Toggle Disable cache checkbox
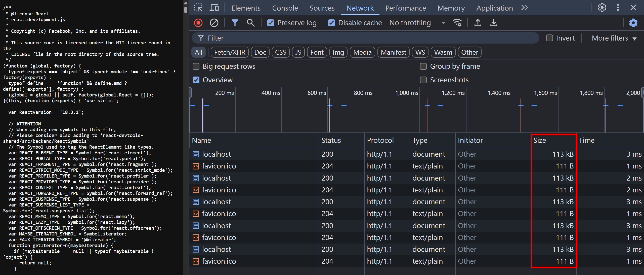644x275 pixels. pyautogui.click(x=331, y=23)
